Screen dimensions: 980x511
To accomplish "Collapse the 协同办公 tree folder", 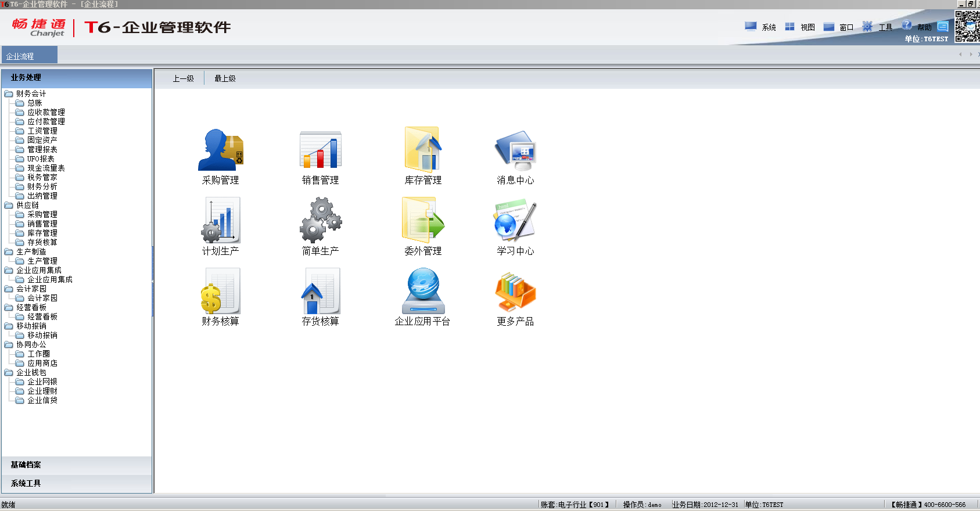I will click(x=25, y=344).
